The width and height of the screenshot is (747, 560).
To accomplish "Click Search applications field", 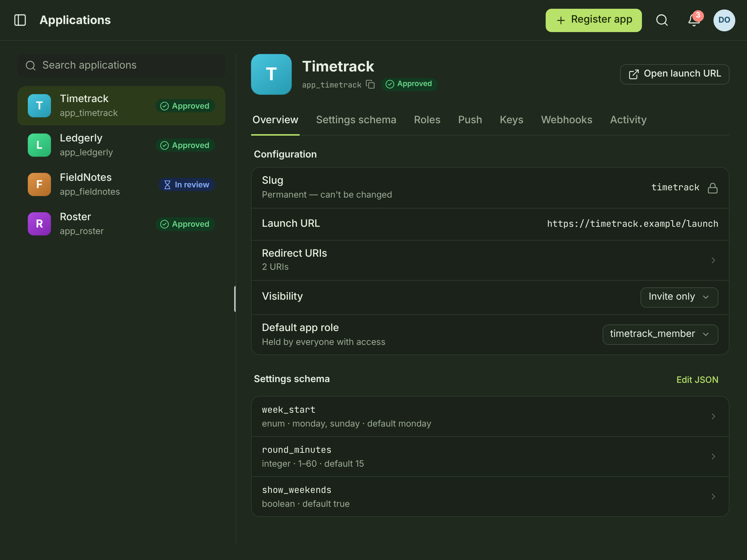I will point(121,66).
